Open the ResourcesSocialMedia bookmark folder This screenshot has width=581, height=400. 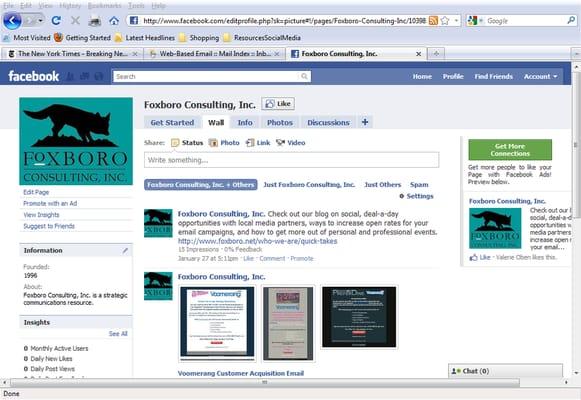click(x=262, y=38)
